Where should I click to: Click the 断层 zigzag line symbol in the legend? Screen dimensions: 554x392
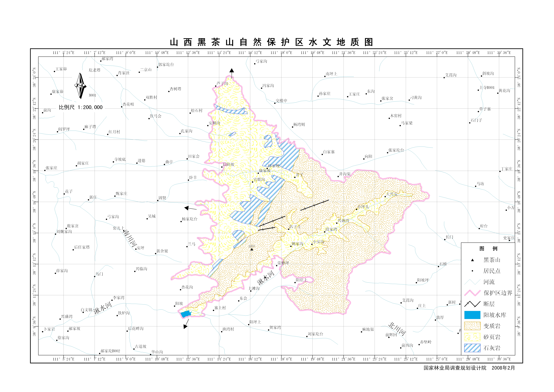click(x=472, y=304)
